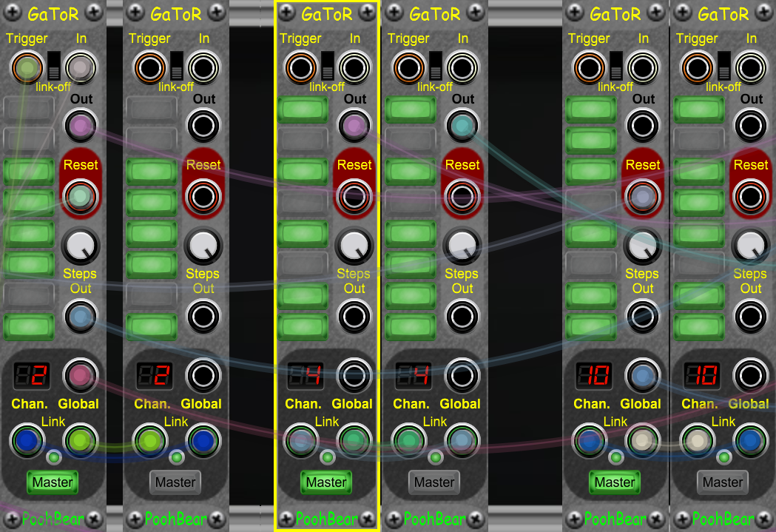Click the teal Out jack on the channel 4 GaToR

pyautogui.click(x=462, y=126)
